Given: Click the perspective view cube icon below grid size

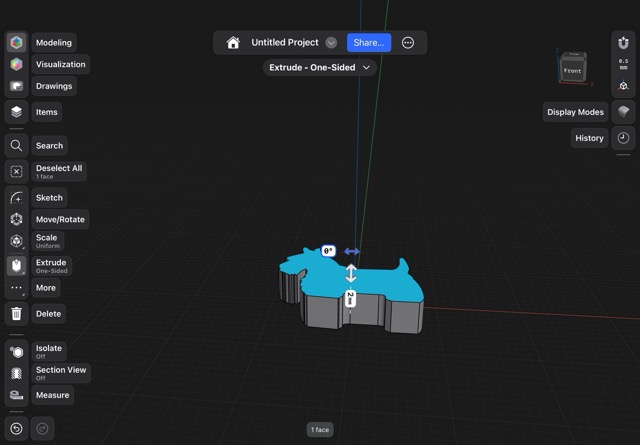Looking at the screenshot, I should click(x=623, y=86).
